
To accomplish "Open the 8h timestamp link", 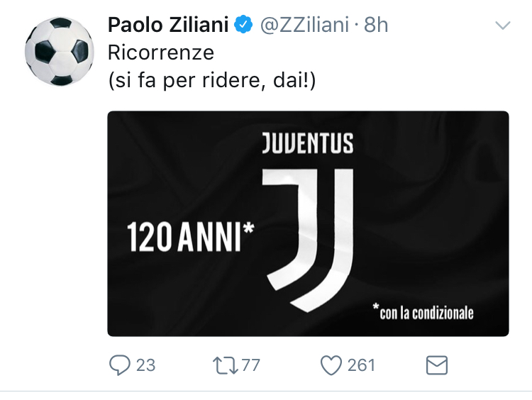I will click(x=376, y=26).
